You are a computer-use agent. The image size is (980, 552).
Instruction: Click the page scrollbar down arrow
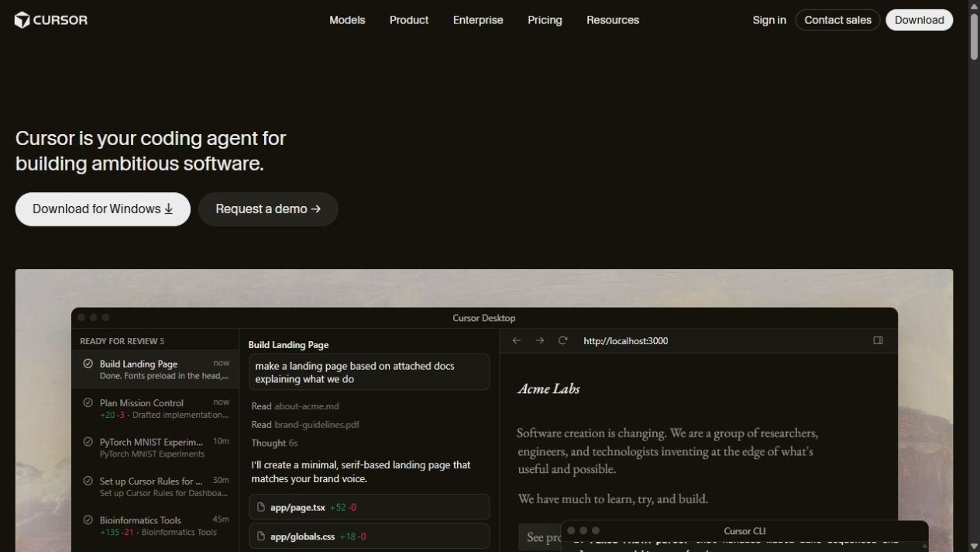tap(974, 546)
